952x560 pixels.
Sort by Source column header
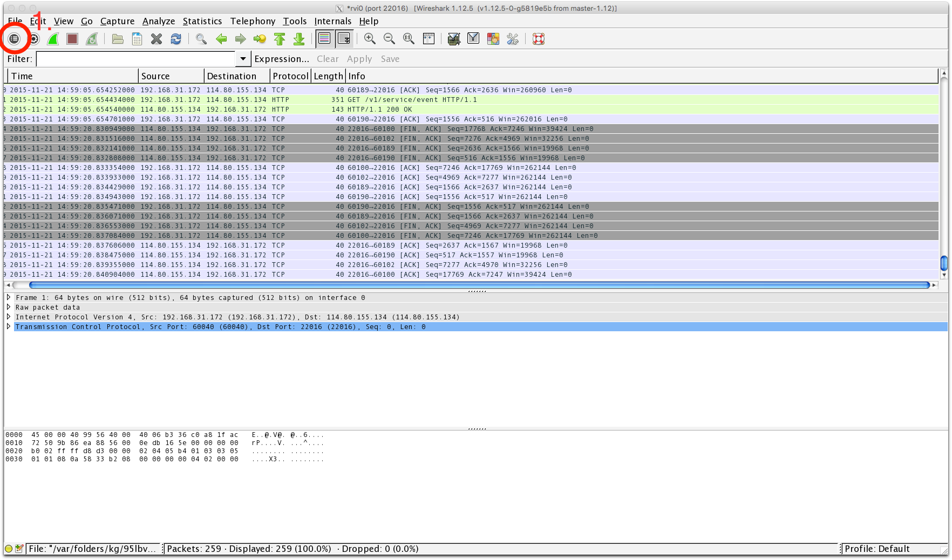tap(171, 76)
